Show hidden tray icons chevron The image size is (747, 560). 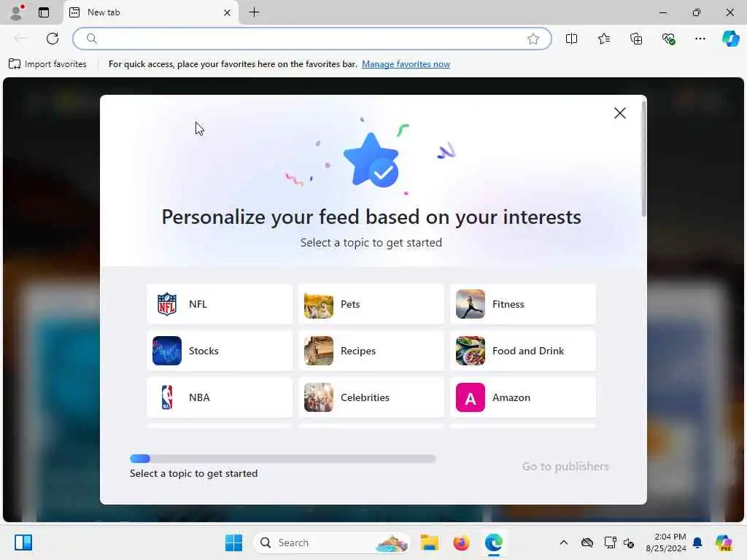point(564,542)
